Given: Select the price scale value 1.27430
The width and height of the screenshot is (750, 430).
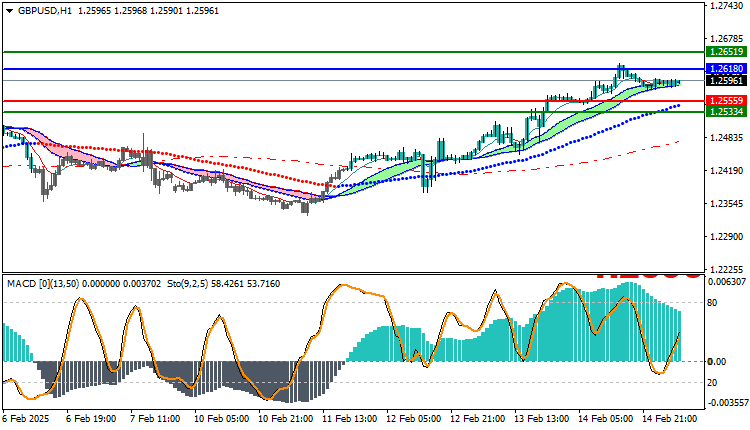Looking at the screenshot, I should tap(727, 6).
